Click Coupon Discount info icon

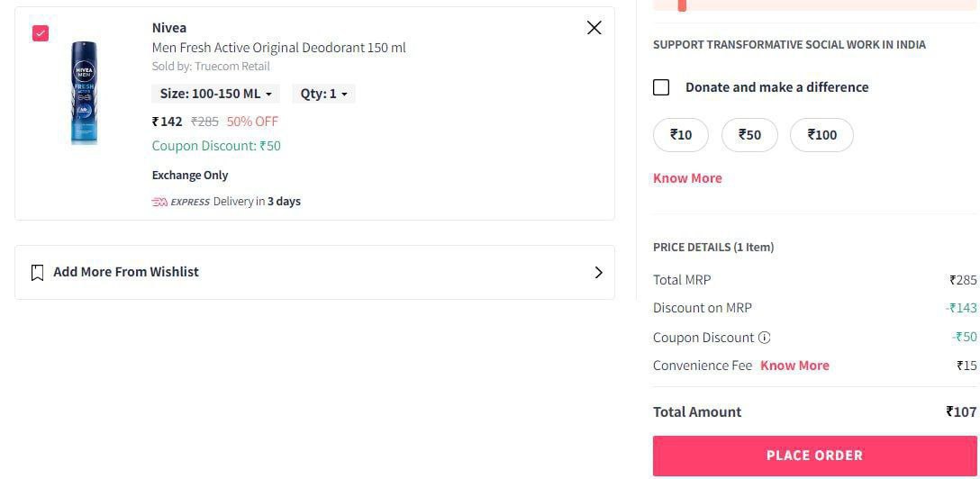pyautogui.click(x=765, y=338)
